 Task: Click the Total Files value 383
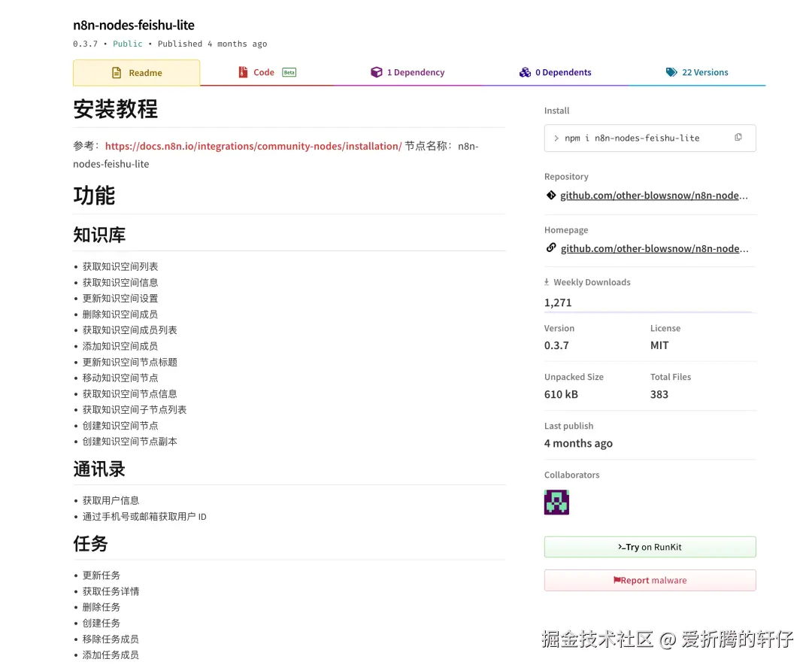coord(659,394)
